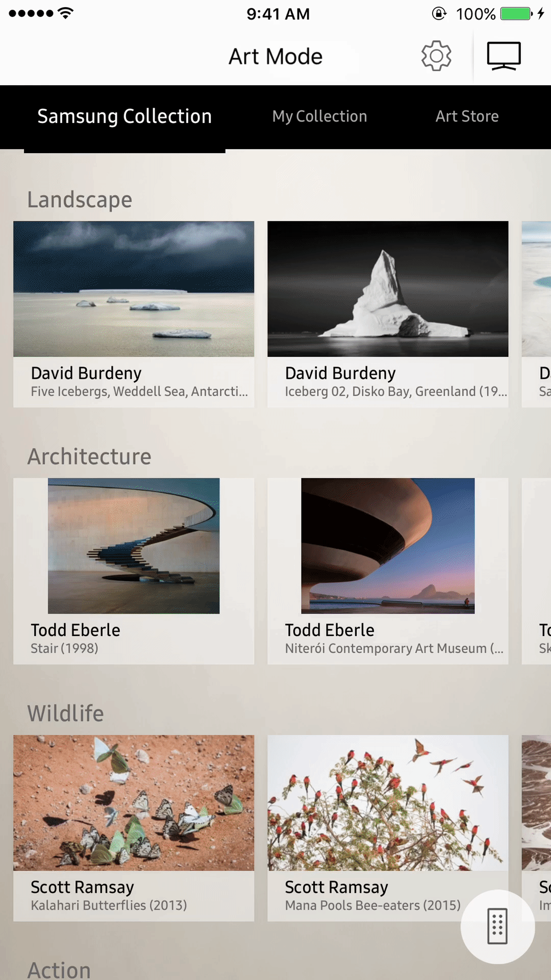
Task: Select Iceberg 02, Disko Bay thumbnail
Action: (x=388, y=289)
